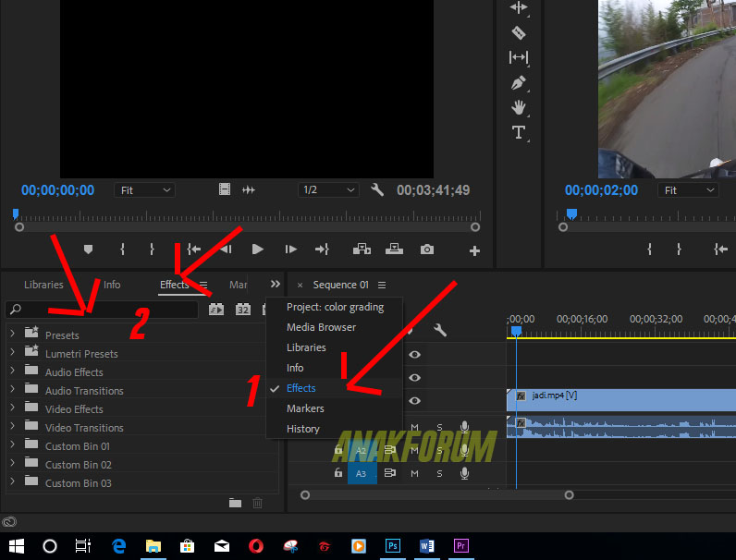This screenshot has width=736, height=560.
Task: Open Sequence 01 panel menu
Action: (x=382, y=286)
